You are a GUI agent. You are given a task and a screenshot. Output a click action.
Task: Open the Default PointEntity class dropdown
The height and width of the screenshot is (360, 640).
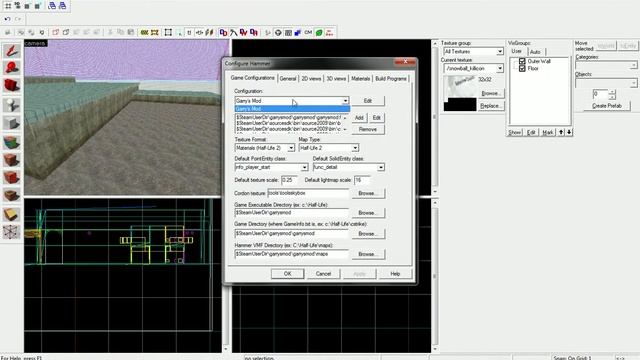point(304,167)
